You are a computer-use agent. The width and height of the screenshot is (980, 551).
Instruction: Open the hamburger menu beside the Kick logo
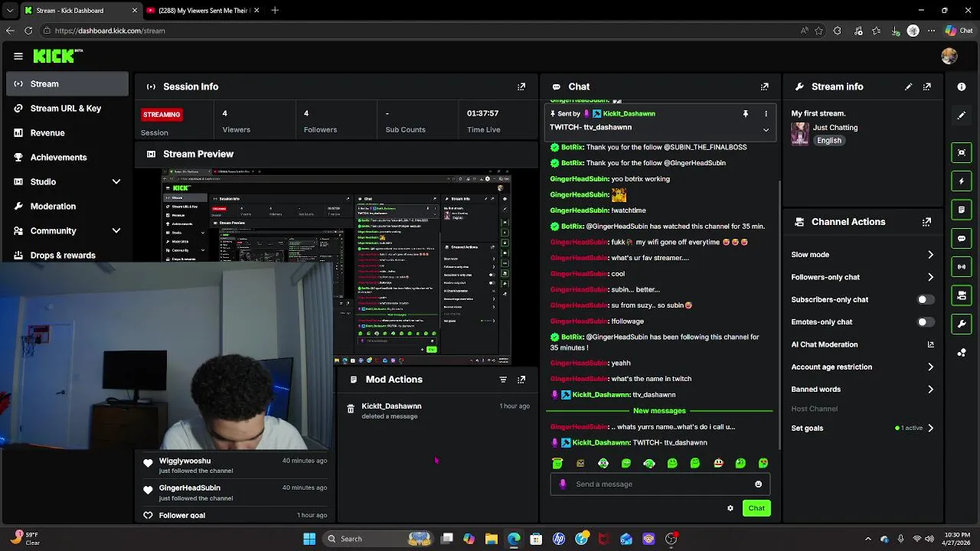pyautogui.click(x=18, y=56)
